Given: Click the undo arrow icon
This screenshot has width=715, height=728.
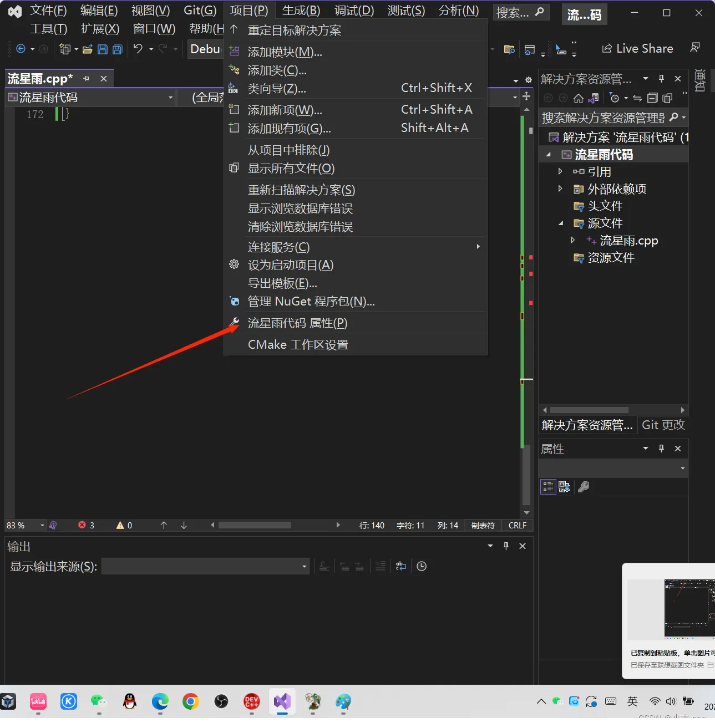Looking at the screenshot, I should (x=138, y=49).
